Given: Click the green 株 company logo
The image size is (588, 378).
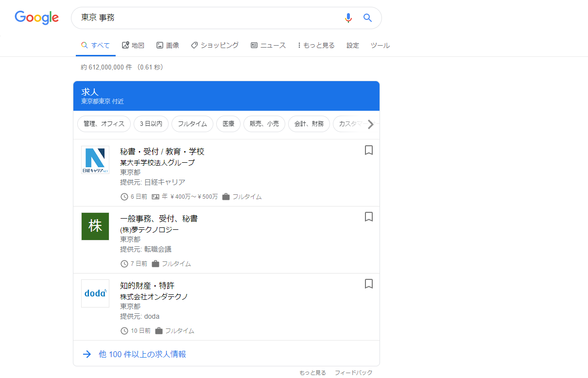Looking at the screenshot, I should pos(95,226).
